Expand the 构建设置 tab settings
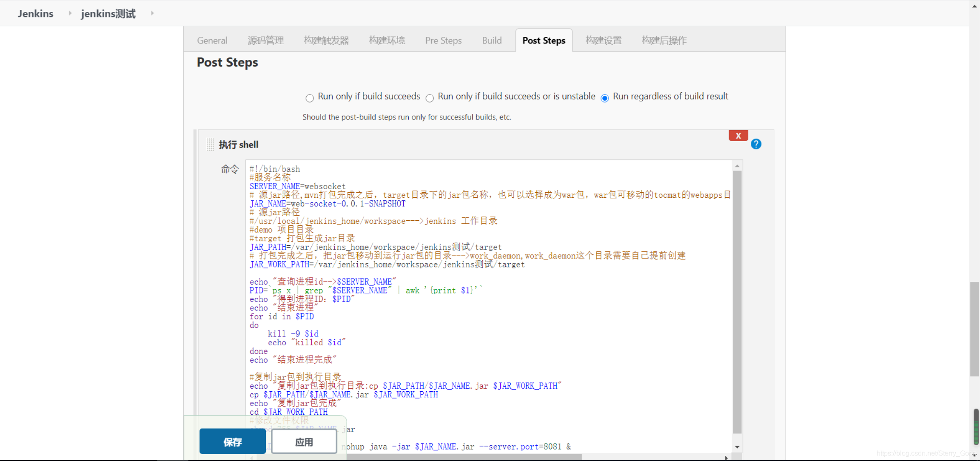Screen dimensions: 980x461 602,40
